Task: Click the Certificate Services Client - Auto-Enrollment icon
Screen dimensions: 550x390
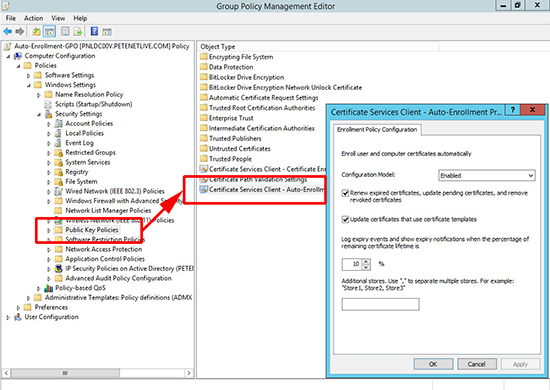Action: 204,189
